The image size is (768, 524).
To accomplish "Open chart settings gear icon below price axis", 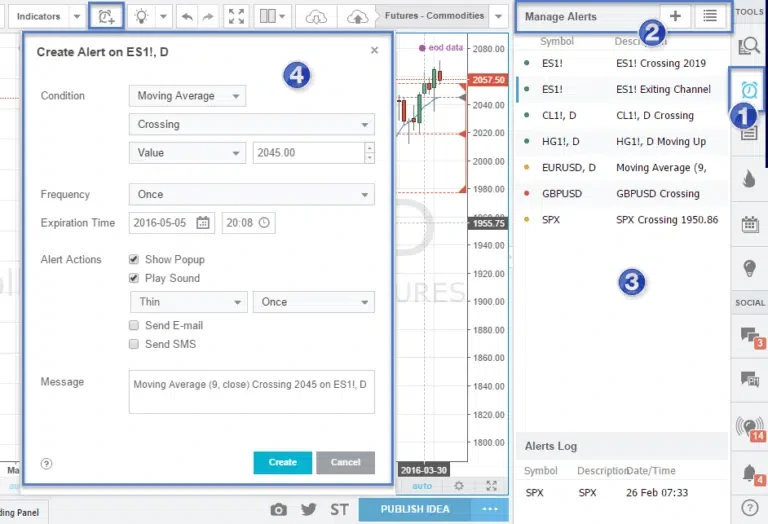I will coord(458,486).
